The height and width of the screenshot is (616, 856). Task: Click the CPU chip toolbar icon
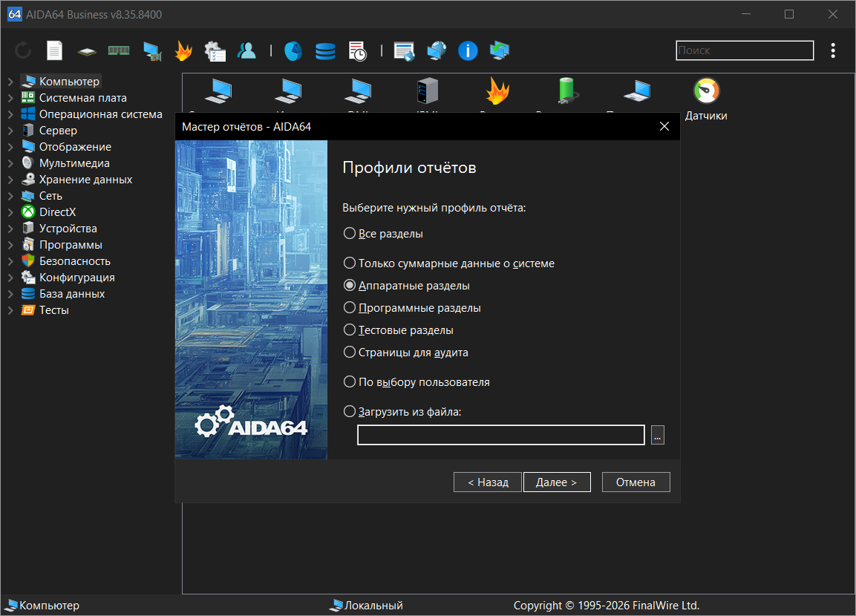(87, 51)
